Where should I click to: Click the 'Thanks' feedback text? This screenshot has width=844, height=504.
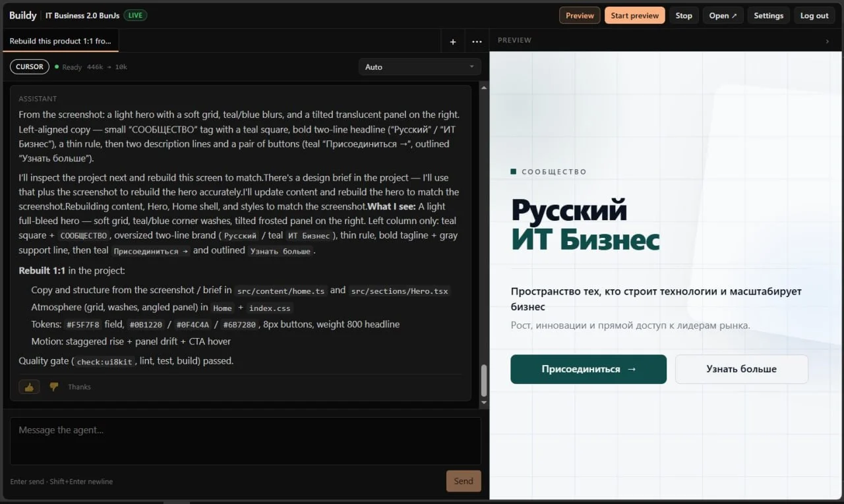(x=79, y=387)
